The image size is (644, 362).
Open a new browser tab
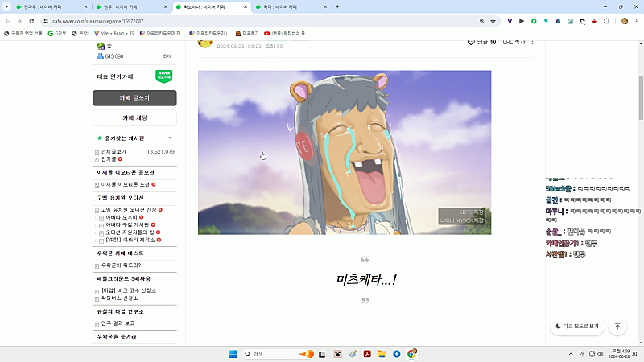pos(337,7)
